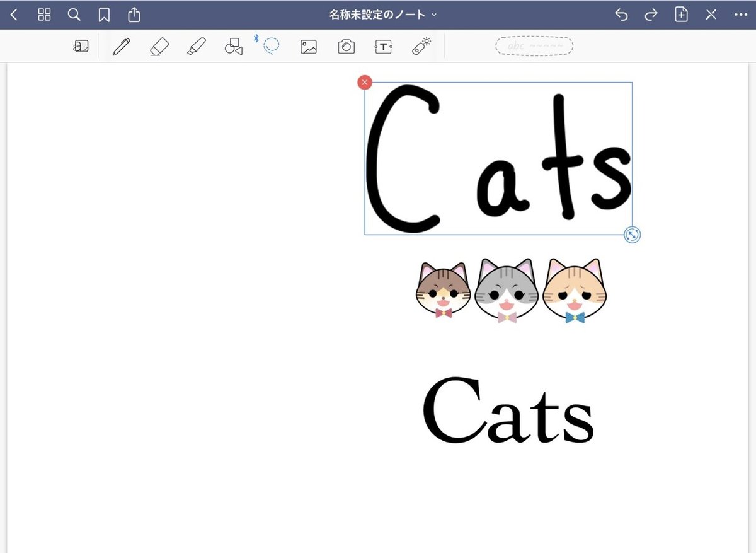Bookmark this page

coord(104,15)
